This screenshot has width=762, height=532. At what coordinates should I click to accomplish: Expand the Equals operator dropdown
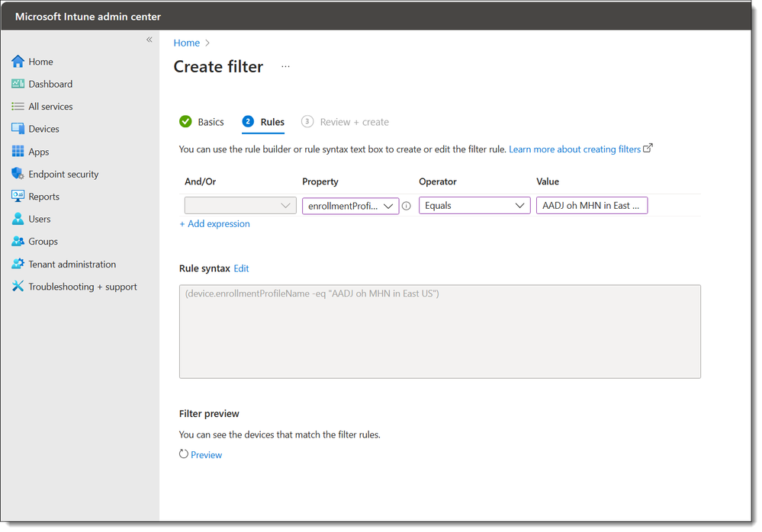point(474,205)
